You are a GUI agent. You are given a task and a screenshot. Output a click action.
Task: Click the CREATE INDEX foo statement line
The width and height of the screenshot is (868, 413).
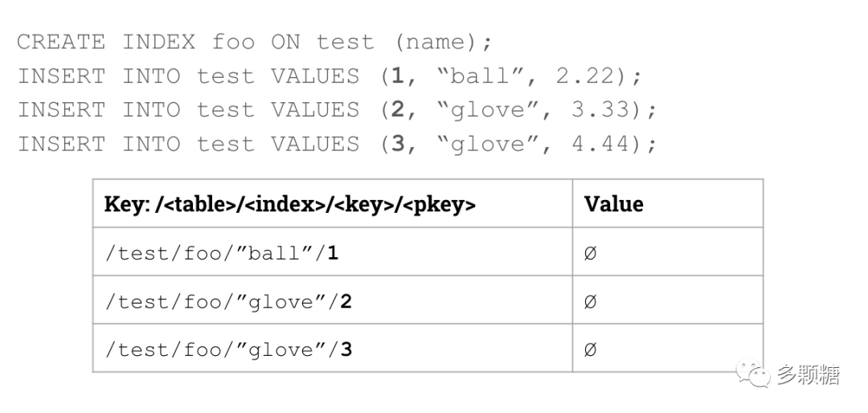[x=254, y=42]
